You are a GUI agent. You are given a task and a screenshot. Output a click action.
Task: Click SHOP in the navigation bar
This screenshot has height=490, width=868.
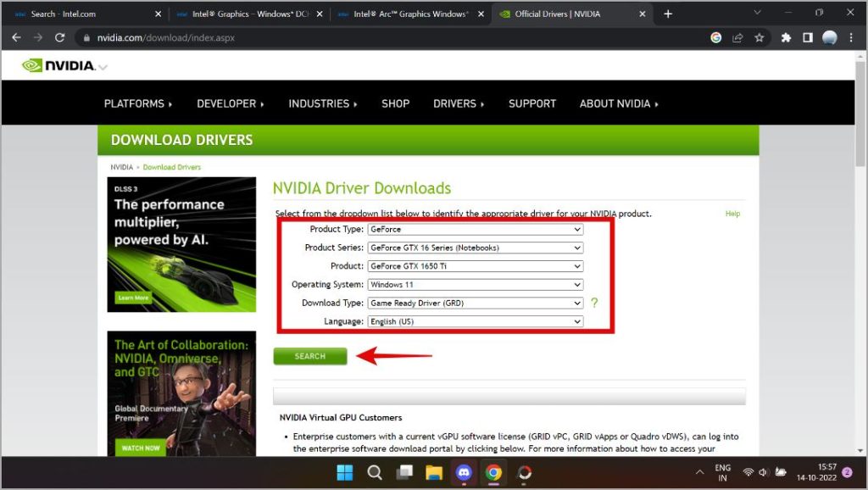tap(395, 103)
